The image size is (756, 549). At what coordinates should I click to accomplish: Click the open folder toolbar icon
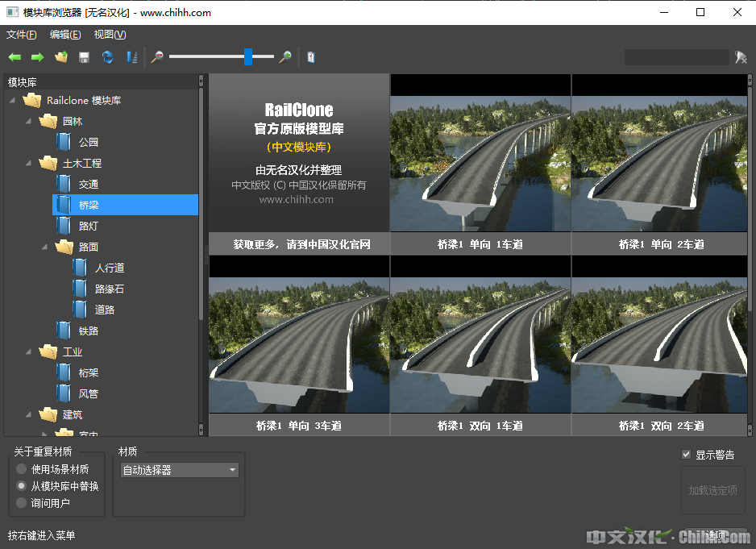[61, 57]
